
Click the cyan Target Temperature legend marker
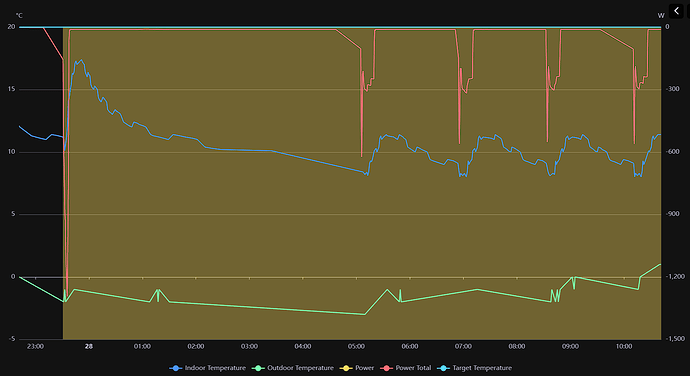click(x=443, y=368)
